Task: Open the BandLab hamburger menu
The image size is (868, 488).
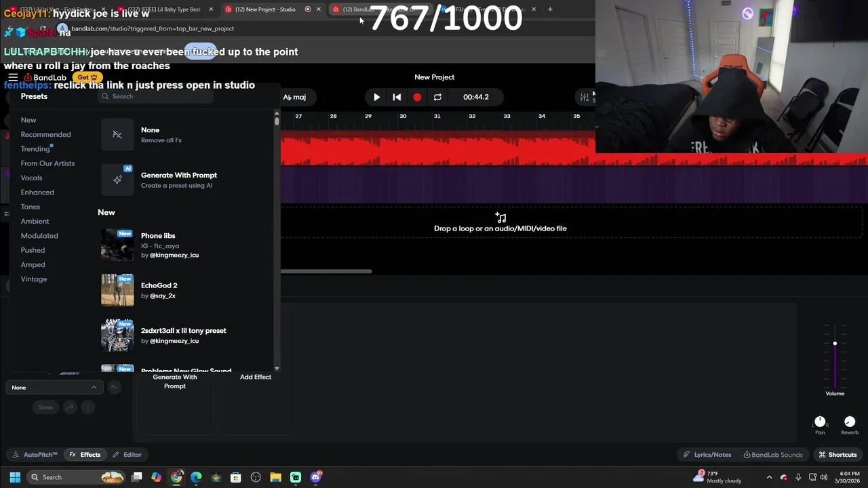Action: pyautogui.click(x=13, y=77)
